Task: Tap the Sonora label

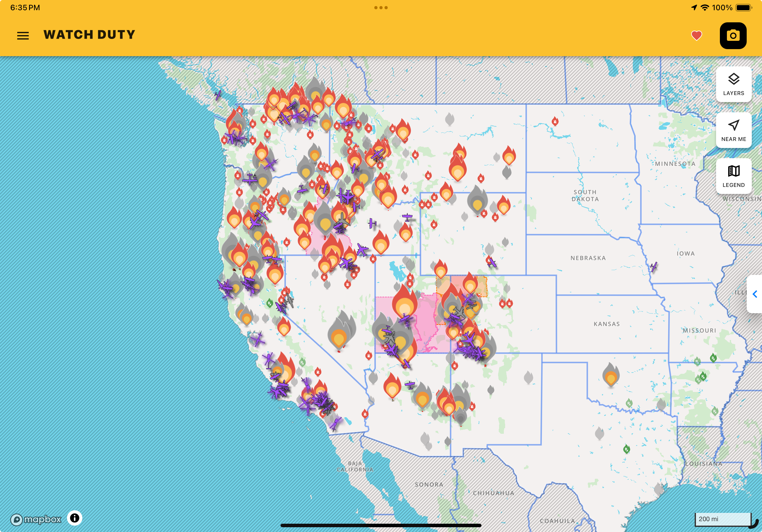Action: pos(429,484)
